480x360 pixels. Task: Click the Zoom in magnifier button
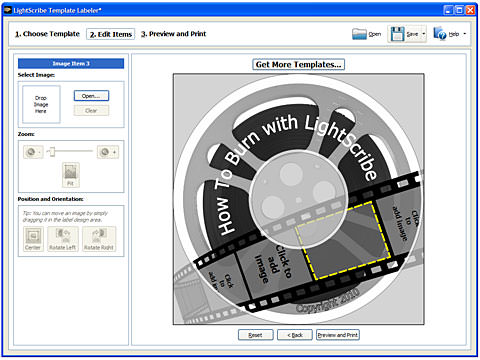[x=107, y=152]
